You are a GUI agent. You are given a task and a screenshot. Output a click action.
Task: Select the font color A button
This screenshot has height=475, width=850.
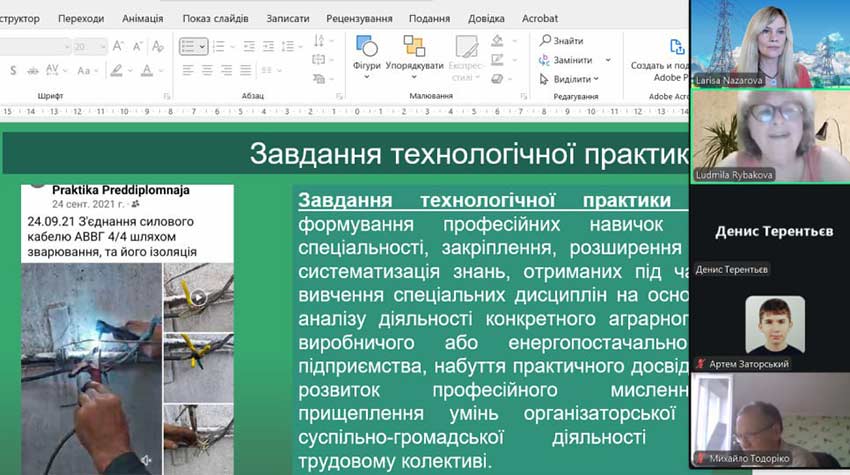pyautogui.click(x=147, y=70)
